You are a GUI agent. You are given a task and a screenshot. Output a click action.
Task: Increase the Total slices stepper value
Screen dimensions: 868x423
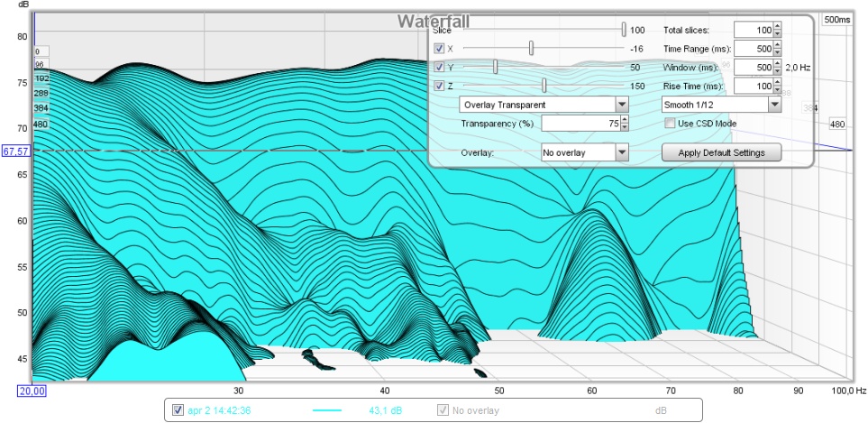(x=777, y=26)
